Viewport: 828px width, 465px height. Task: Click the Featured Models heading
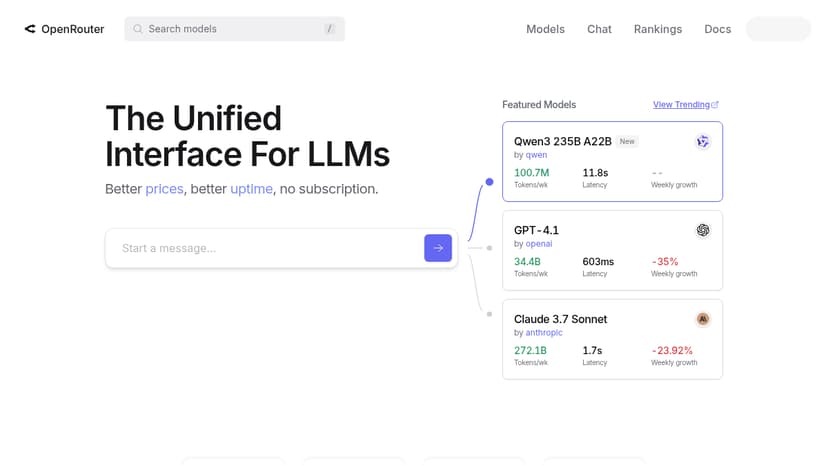[x=539, y=105]
